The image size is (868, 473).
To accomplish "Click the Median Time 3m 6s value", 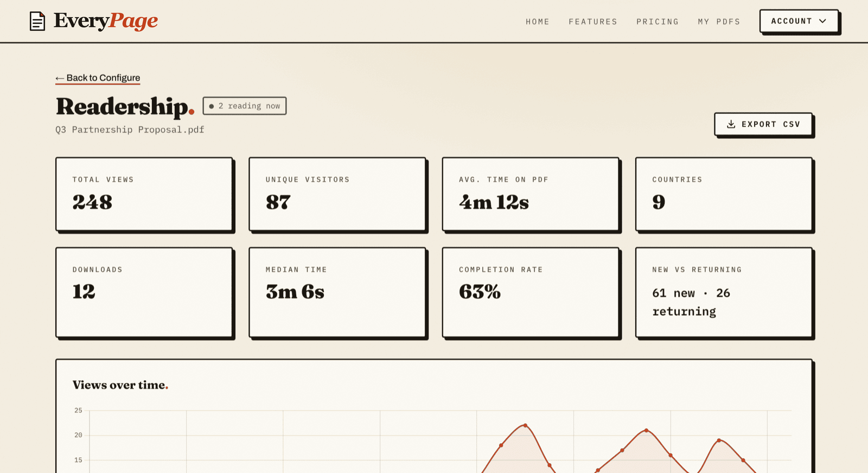I will tap(295, 292).
